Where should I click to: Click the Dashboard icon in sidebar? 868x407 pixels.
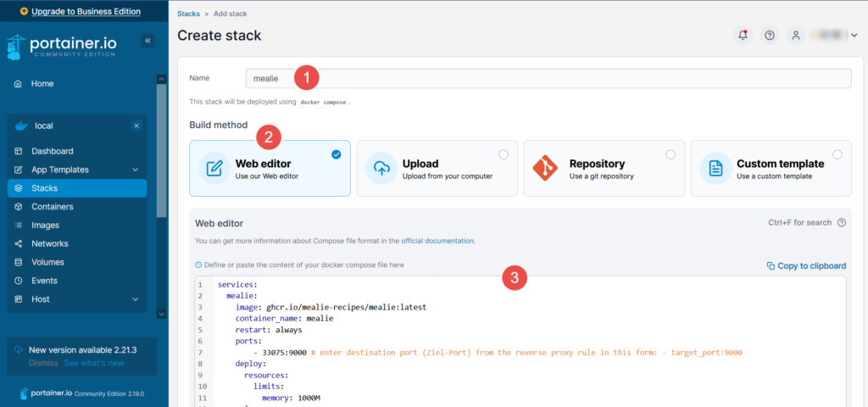19,151
